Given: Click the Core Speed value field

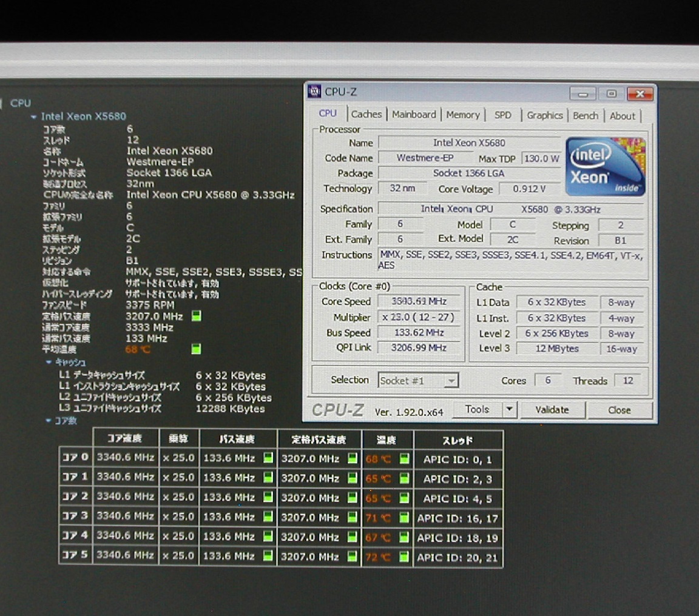Looking at the screenshot, I should pyautogui.click(x=419, y=301).
